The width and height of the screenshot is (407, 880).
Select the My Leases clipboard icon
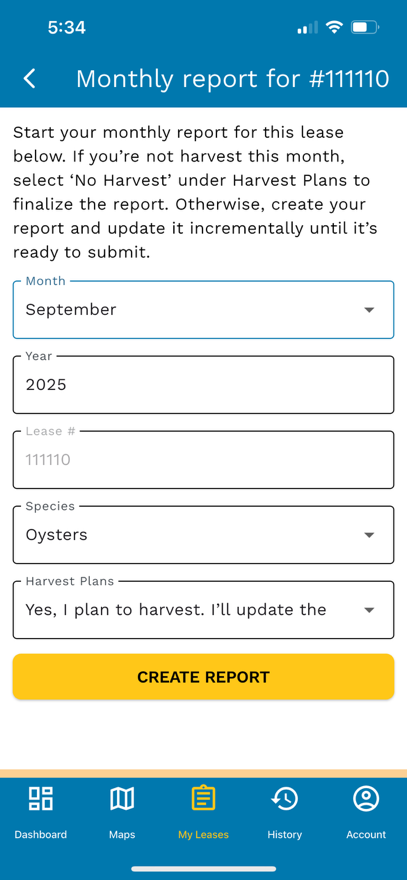point(203,798)
